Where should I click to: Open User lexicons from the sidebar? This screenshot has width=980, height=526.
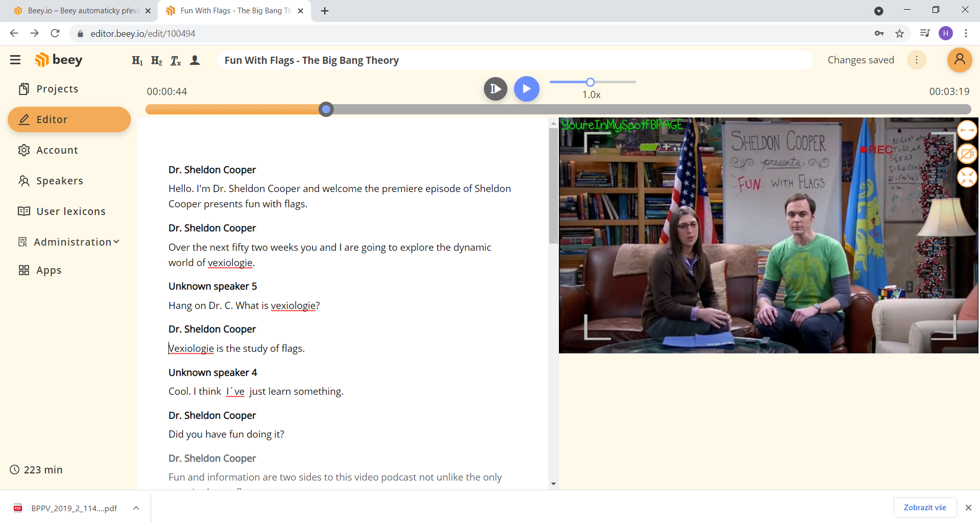pos(71,211)
